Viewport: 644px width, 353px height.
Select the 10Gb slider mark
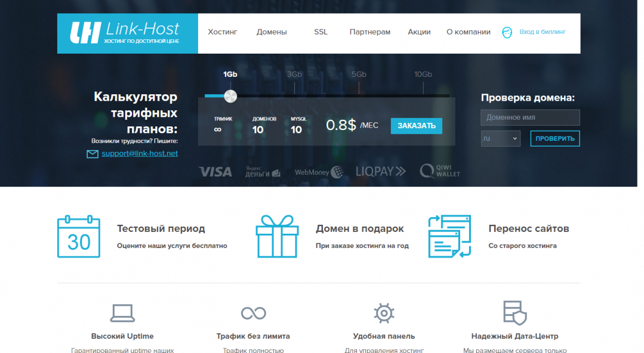click(423, 75)
